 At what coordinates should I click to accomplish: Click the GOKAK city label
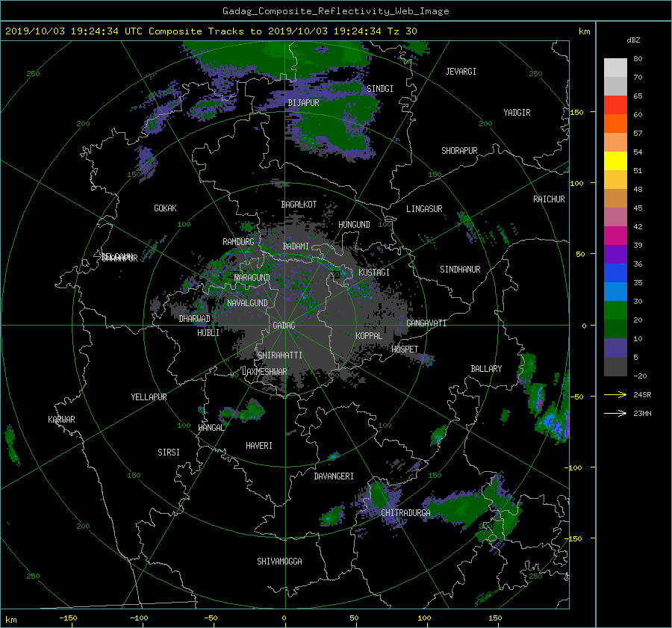(165, 208)
